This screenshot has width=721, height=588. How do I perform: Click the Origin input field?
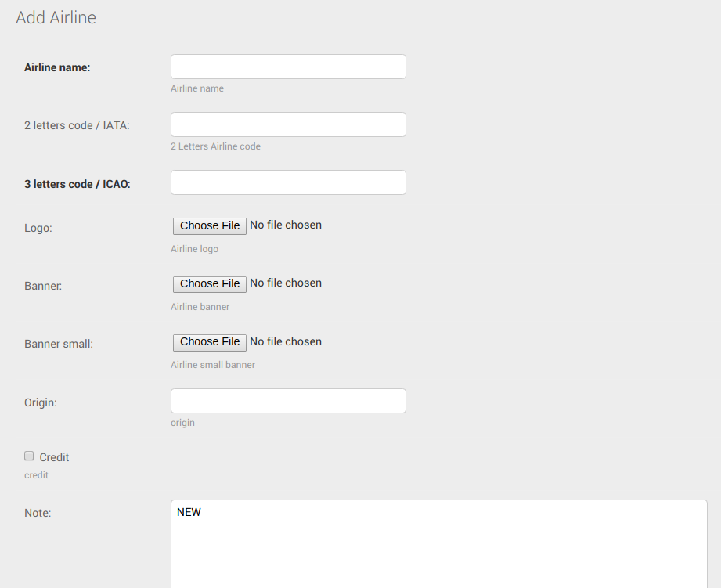[x=288, y=401]
